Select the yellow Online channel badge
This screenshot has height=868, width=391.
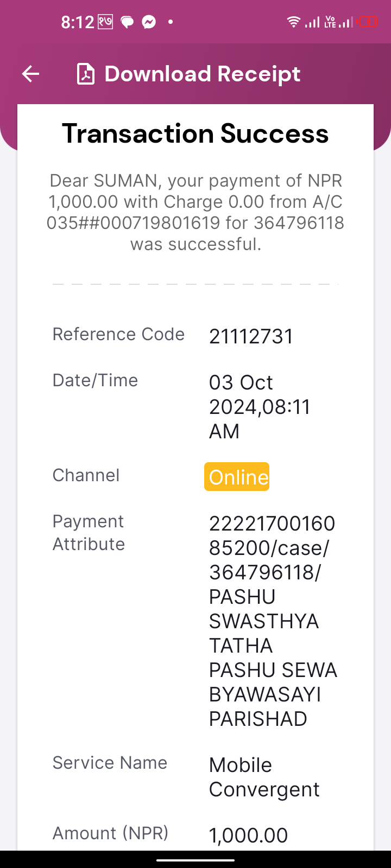point(237,477)
